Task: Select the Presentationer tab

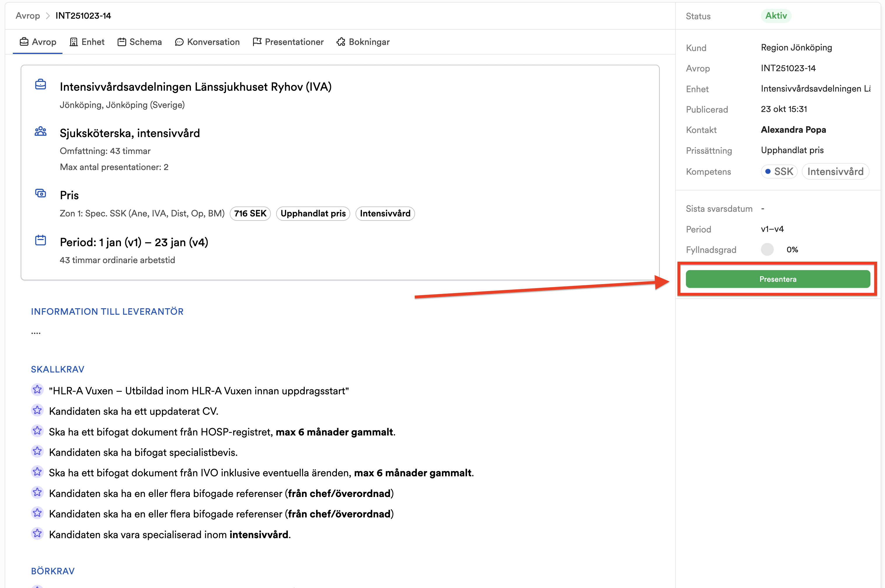Action: (x=288, y=42)
